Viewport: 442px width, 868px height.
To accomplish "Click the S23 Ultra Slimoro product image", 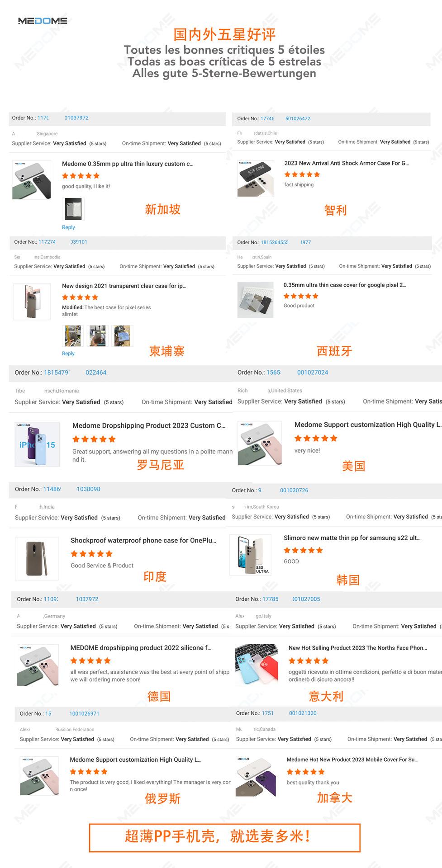I will tap(251, 555).
